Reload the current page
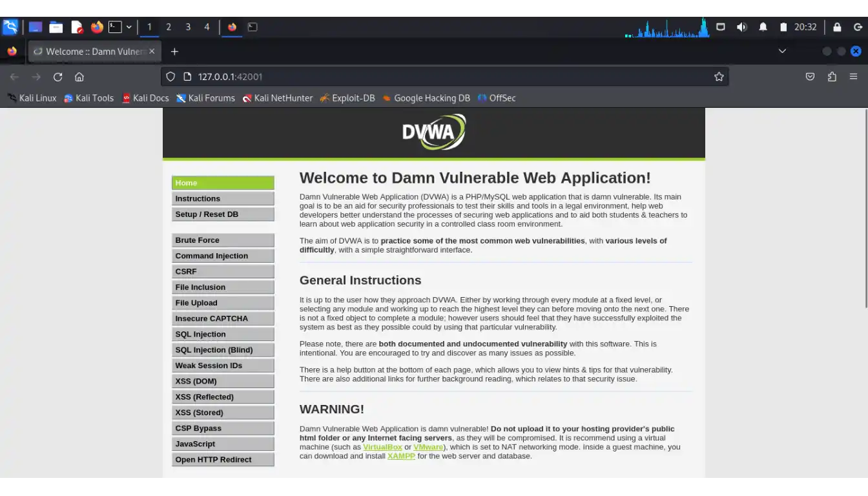The width and height of the screenshot is (868, 496). [x=57, y=77]
